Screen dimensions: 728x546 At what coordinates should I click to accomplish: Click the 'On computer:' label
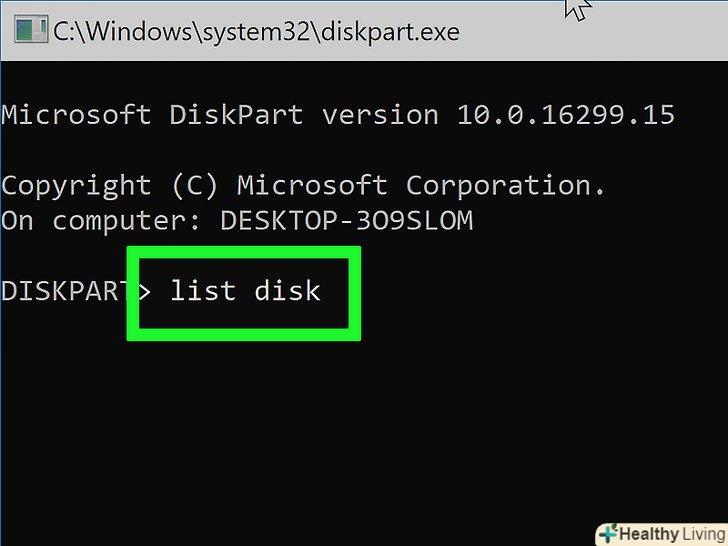pyautogui.click(x=102, y=221)
